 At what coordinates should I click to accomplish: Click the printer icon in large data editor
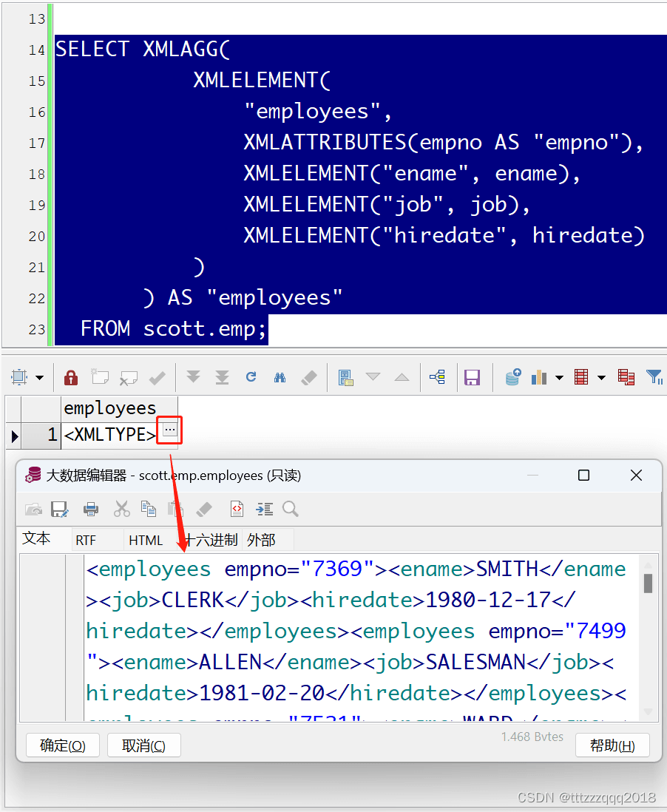point(91,509)
